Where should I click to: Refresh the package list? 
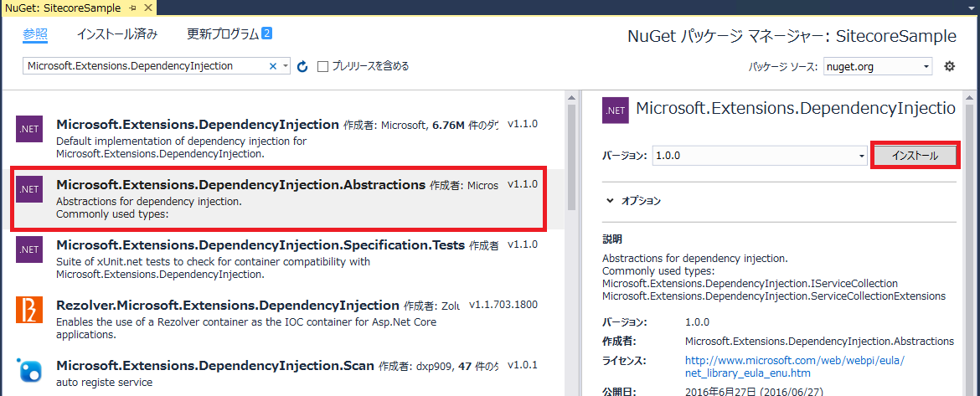pyautogui.click(x=303, y=66)
